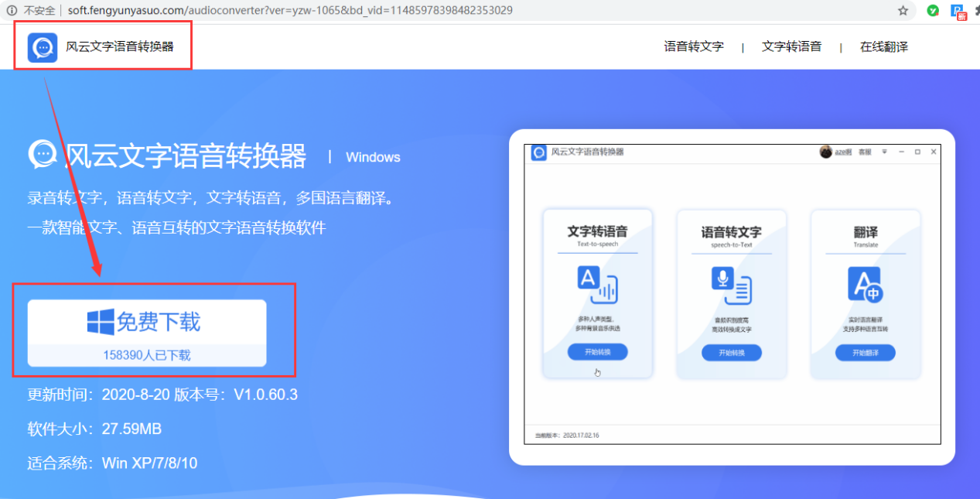Viewport: 980px width, 499px height.
Task: Open the 在线翻译 navigation tab
Action: (884, 46)
